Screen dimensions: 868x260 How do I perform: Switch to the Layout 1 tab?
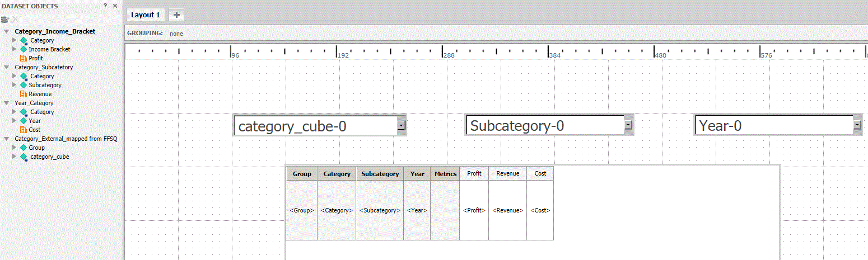(146, 15)
